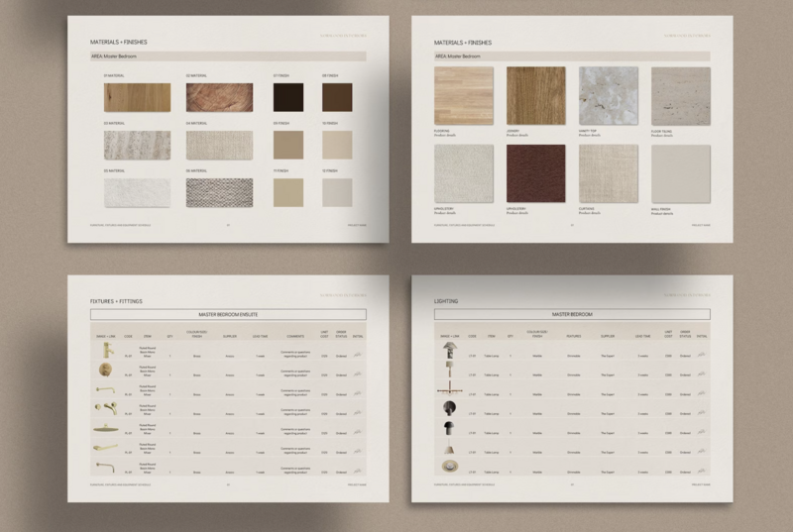Click the 'LIGHTING' page heading

click(446, 301)
